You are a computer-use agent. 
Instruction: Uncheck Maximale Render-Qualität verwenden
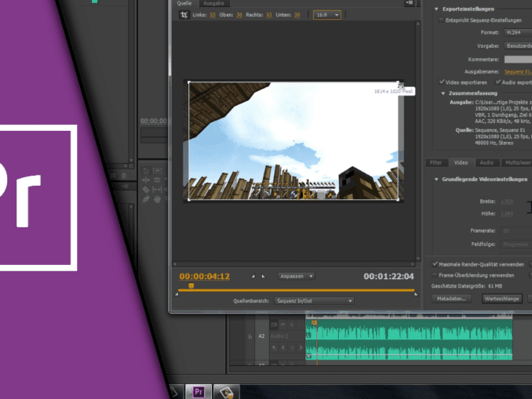pyautogui.click(x=435, y=264)
